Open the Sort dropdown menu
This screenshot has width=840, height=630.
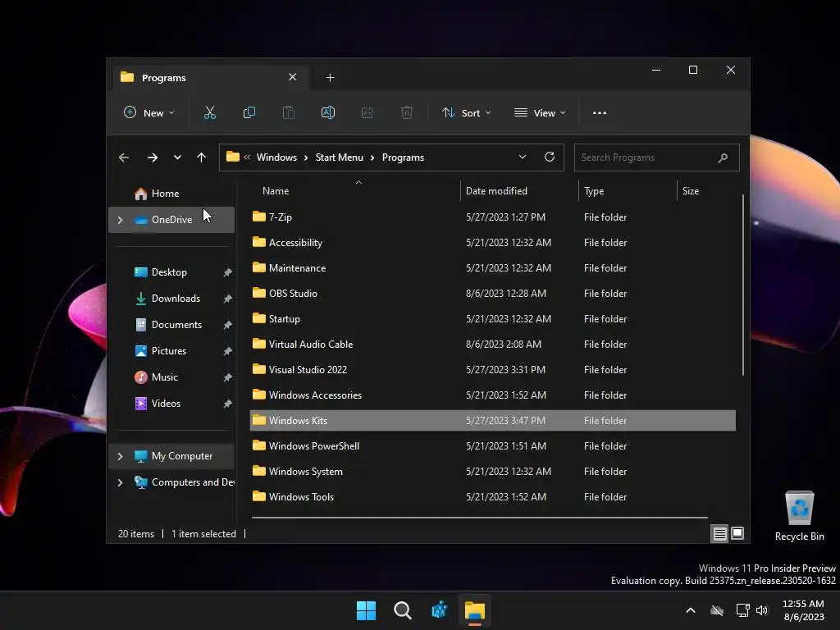466,113
